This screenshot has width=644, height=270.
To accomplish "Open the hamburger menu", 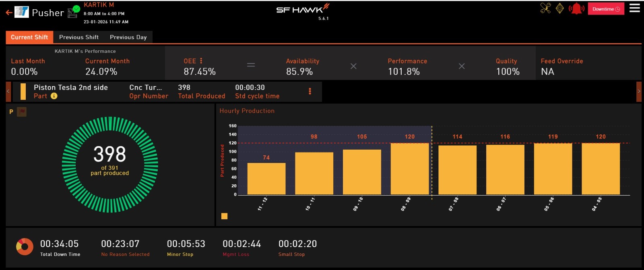I will 634,8.
